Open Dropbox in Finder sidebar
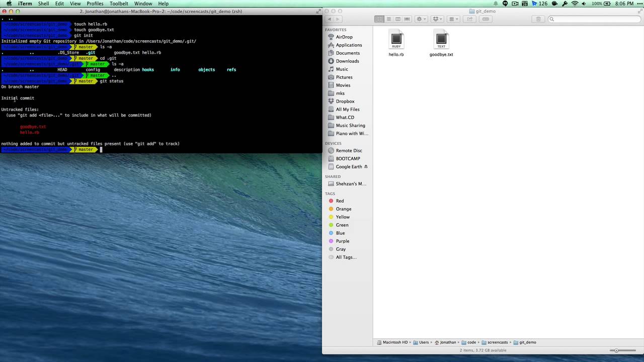This screenshot has height=362, width=644. tap(345, 101)
